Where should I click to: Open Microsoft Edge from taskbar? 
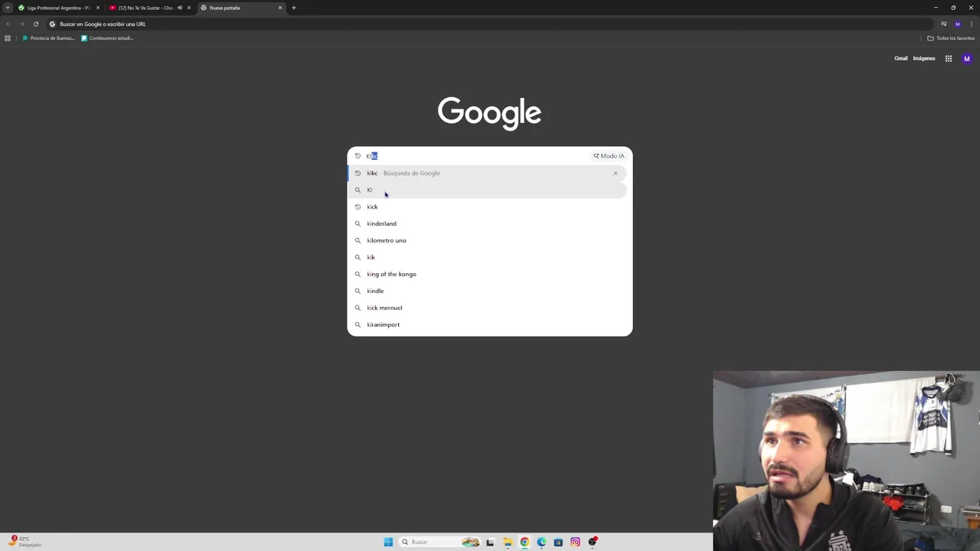tap(541, 542)
